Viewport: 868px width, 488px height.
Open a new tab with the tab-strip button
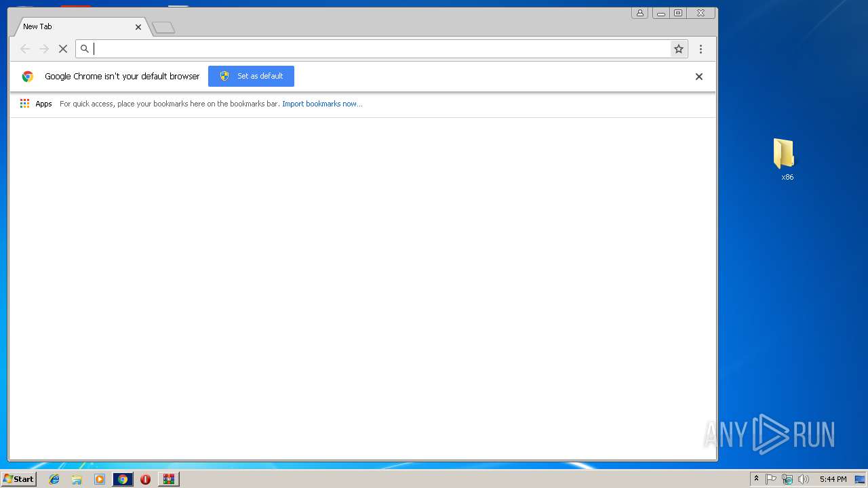coord(163,28)
